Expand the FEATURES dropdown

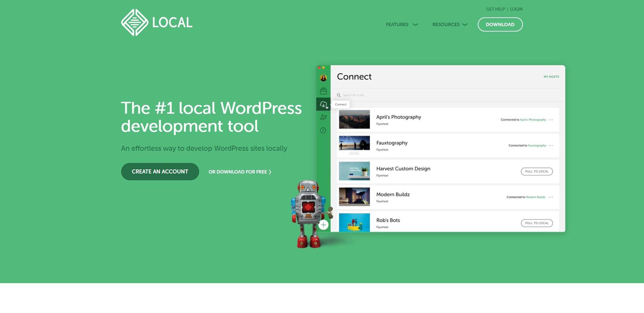click(x=402, y=24)
